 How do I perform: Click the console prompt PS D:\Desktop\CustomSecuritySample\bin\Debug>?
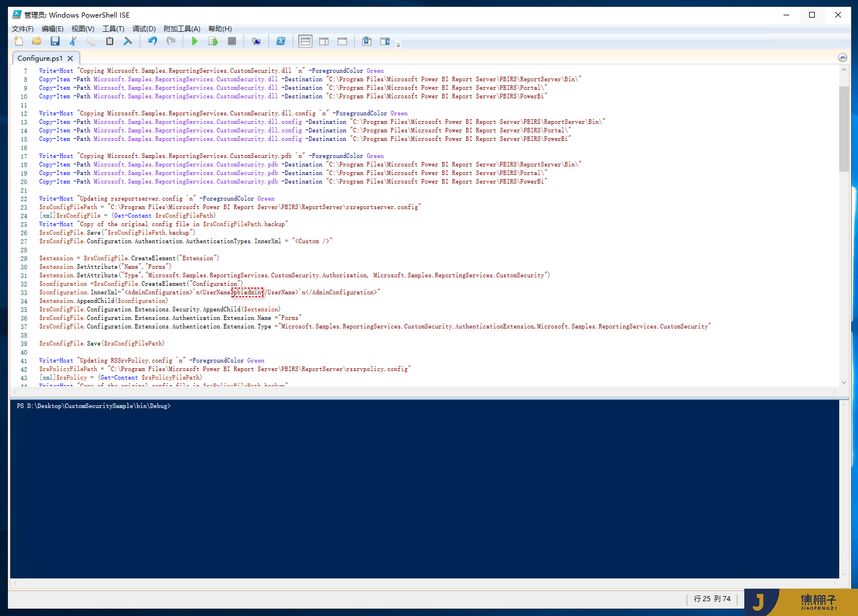(94, 406)
